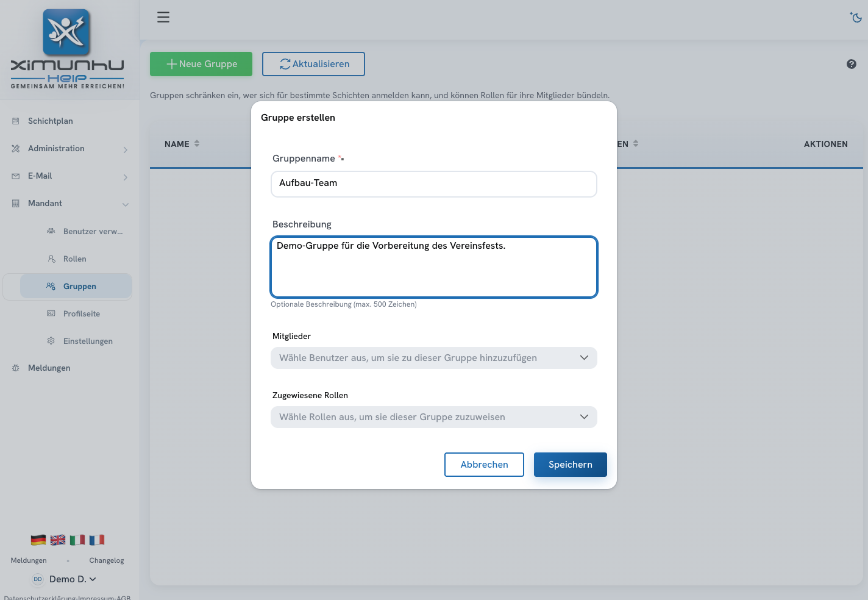Click into the Beschreibung text area
Viewport: 868px width, 600px height.
click(x=434, y=267)
